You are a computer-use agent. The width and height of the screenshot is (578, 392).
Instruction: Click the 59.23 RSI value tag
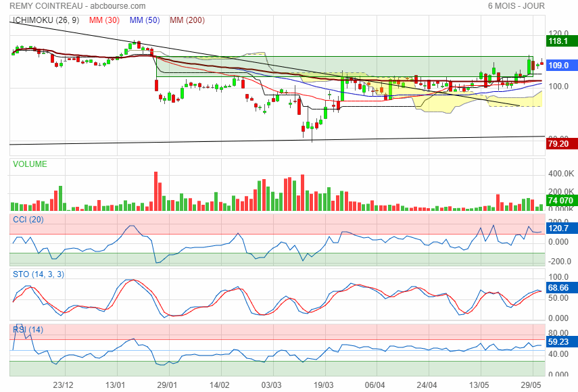click(x=561, y=341)
